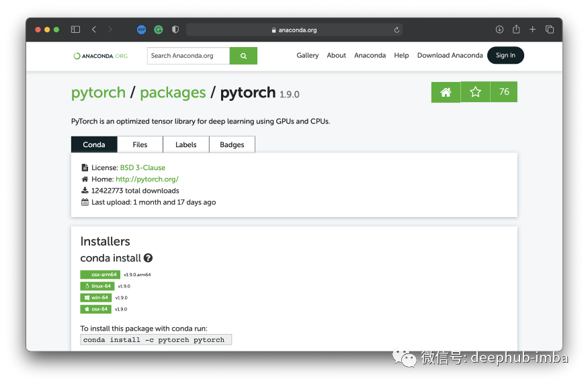Image resolution: width=588 pixels, height=385 pixels.
Task: Click the osx-arm64 installer badge
Action: pyautogui.click(x=100, y=274)
